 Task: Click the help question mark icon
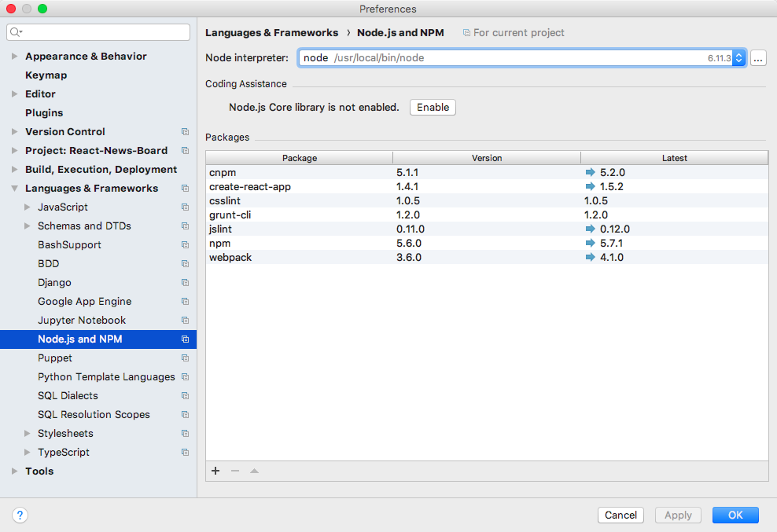point(20,515)
